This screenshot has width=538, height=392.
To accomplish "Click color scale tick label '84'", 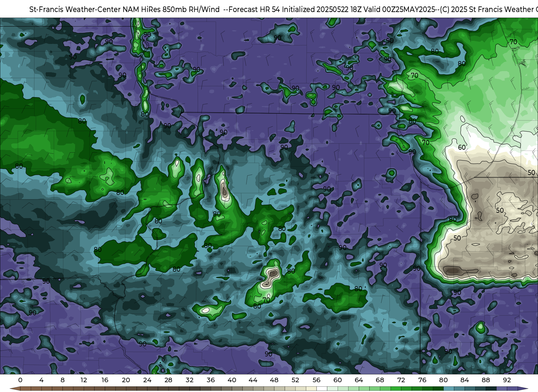I will [465, 380].
